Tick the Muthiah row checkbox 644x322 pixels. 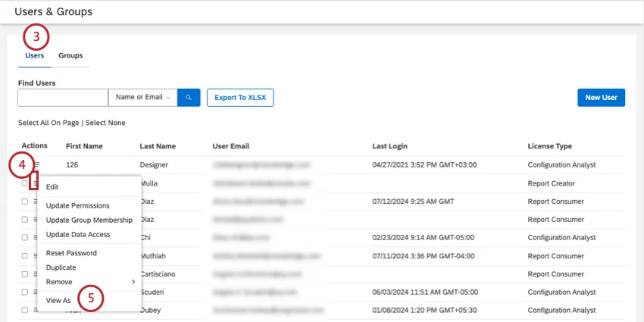point(25,256)
